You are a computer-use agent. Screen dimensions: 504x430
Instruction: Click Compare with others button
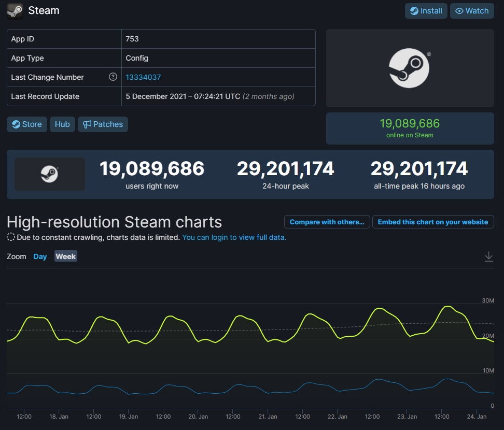point(327,222)
